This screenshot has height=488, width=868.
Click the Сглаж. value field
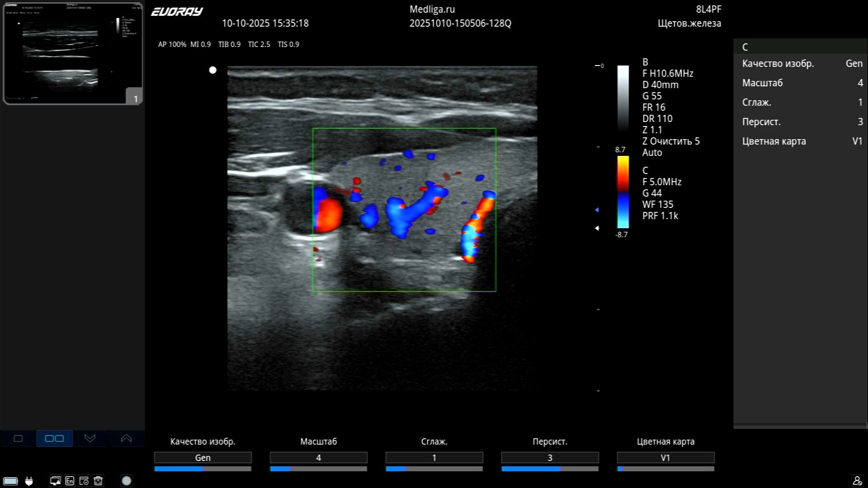[434, 458]
